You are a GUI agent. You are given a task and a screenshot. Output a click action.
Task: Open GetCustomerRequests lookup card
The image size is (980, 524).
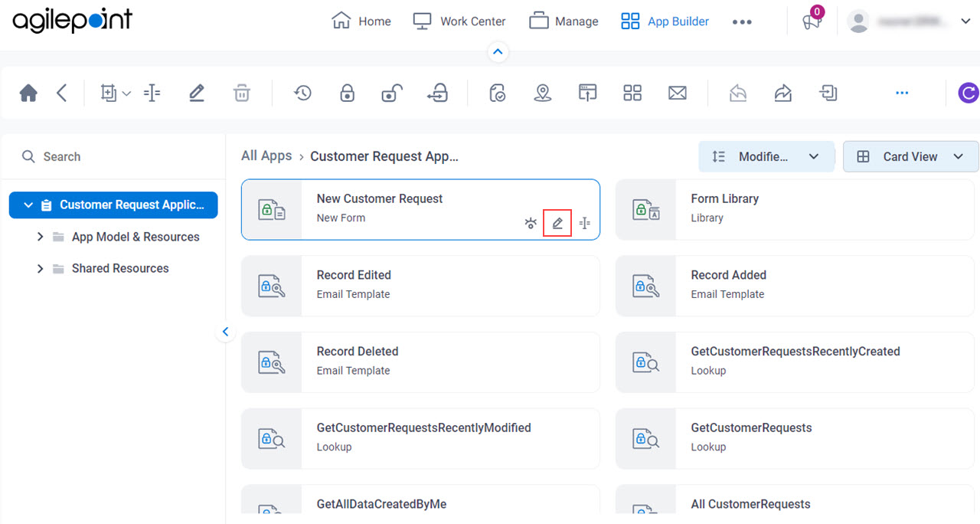795,439
